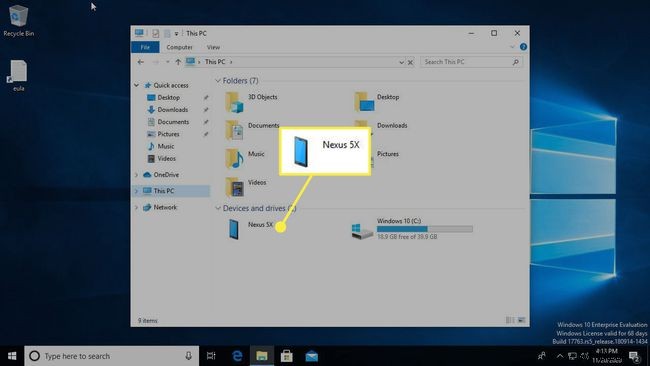Click File Explorer taskbar icon

pyautogui.click(x=262, y=356)
